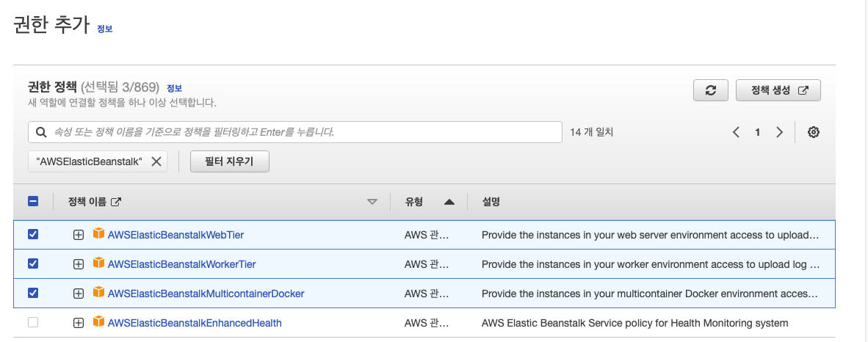868x342 pixels.
Task: Click orange policy icon for AWSElasticBeanstalkWorkerTier
Action: point(98,263)
